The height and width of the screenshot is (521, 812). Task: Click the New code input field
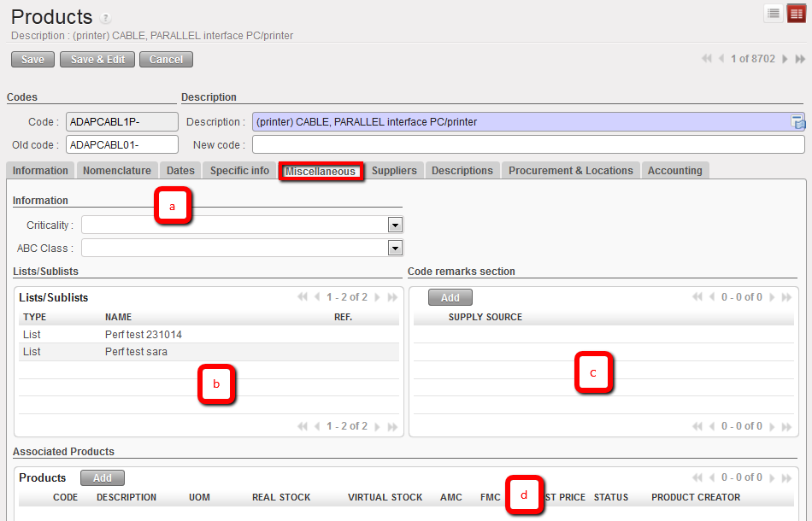pyautogui.click(x=527, y=144)
